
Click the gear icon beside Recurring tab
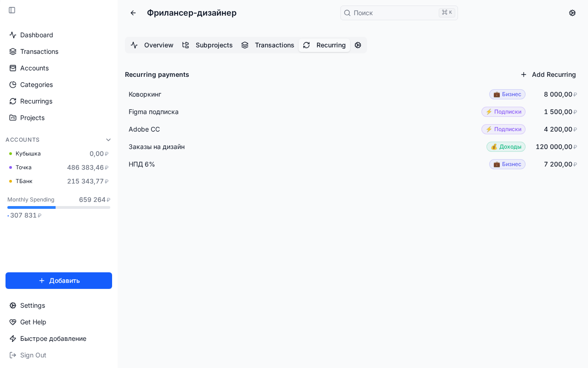358,45
